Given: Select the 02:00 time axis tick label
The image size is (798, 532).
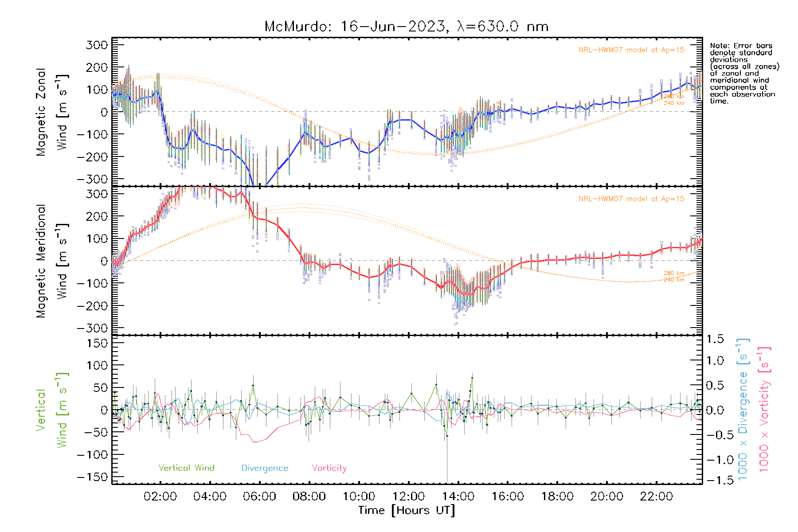Looking at the screenshot, I should [x=160, y=497].
